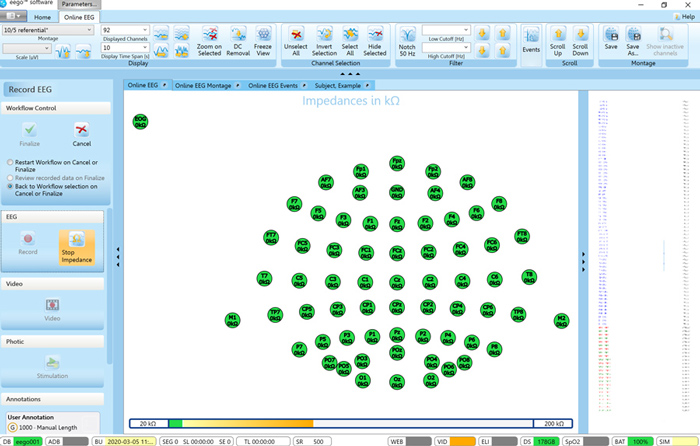This screenshot has height=446, width=700.
Task: Click the Stop Impedance button
Action: (77, 249)
